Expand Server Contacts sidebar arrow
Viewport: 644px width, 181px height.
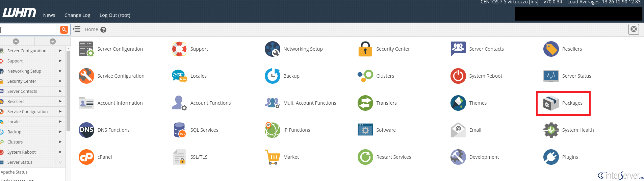60,91
